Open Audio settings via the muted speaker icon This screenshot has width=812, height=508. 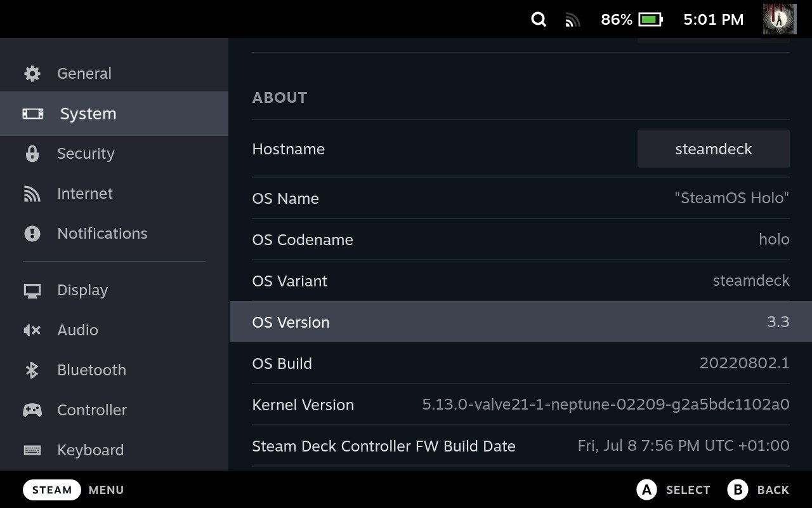[x=32, y=330]
